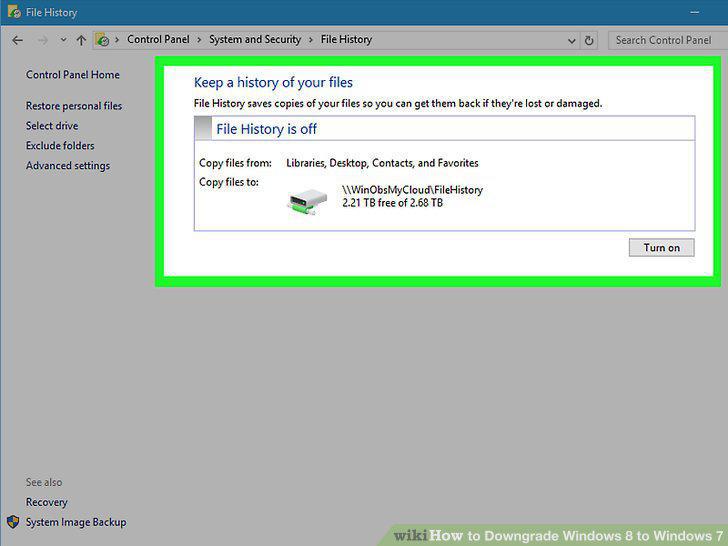Click '2.21 TB free of 2.68 TB' text

tap(392, 203)
